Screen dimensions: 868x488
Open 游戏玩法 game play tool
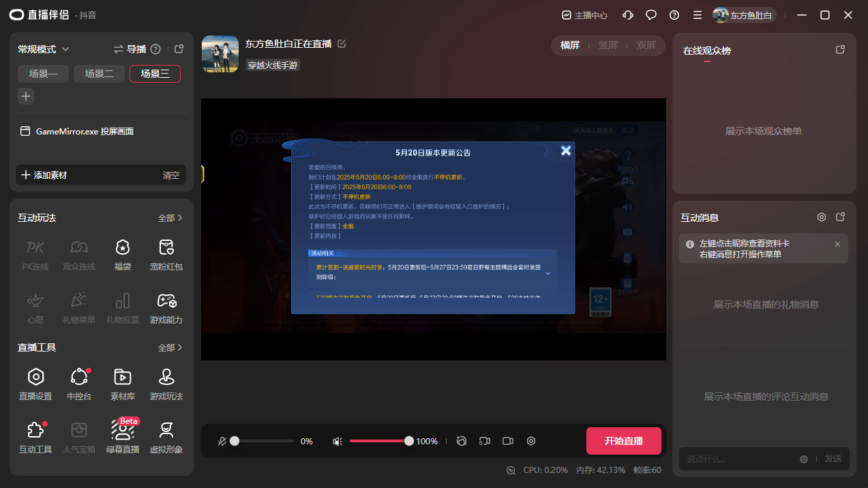coord(166,384)
